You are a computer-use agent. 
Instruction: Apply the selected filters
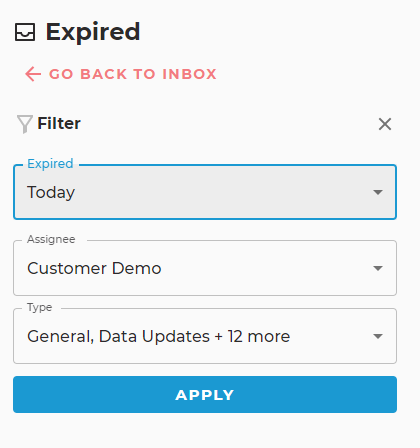(205, 395)
